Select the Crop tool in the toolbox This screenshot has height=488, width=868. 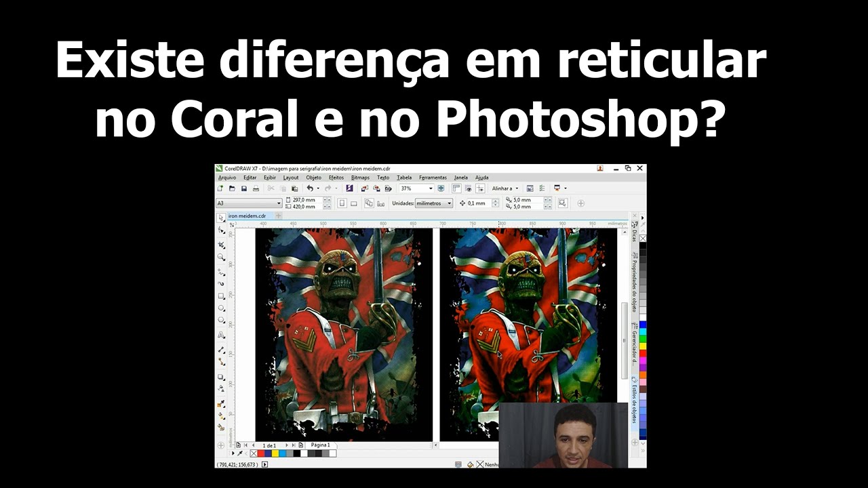tap(221, 245)
